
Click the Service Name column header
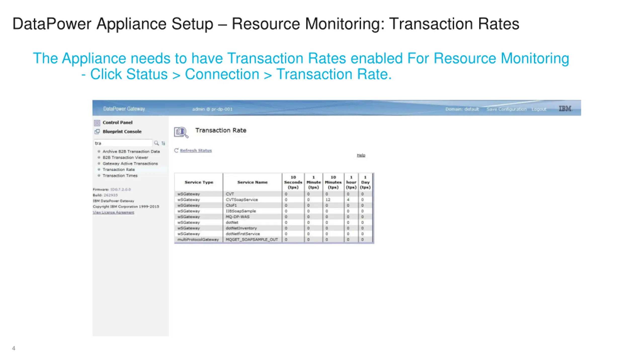252,182
